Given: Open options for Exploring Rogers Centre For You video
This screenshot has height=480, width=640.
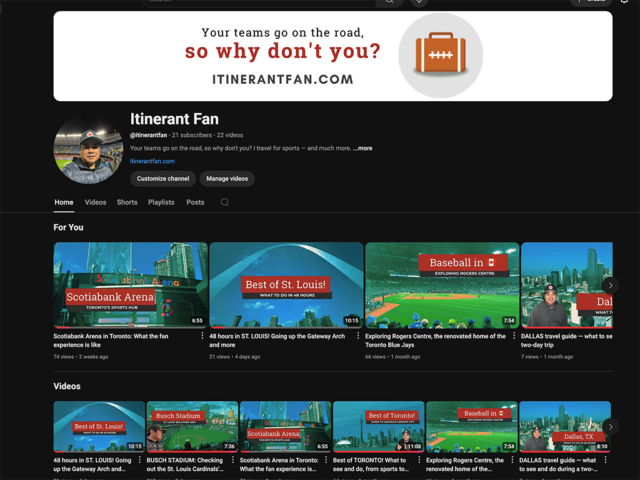Looking at the screenshot, I should tap(514, 336).
